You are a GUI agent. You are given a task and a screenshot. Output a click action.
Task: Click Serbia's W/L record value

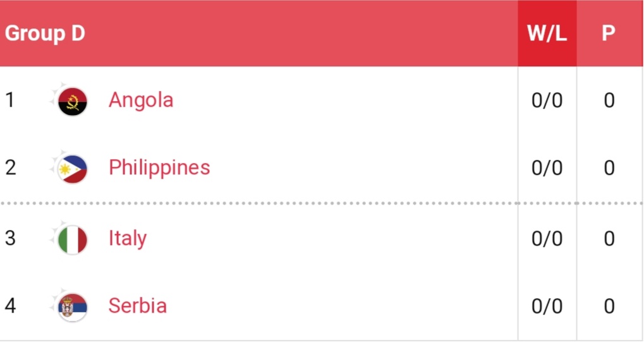(x=547, y=306)
